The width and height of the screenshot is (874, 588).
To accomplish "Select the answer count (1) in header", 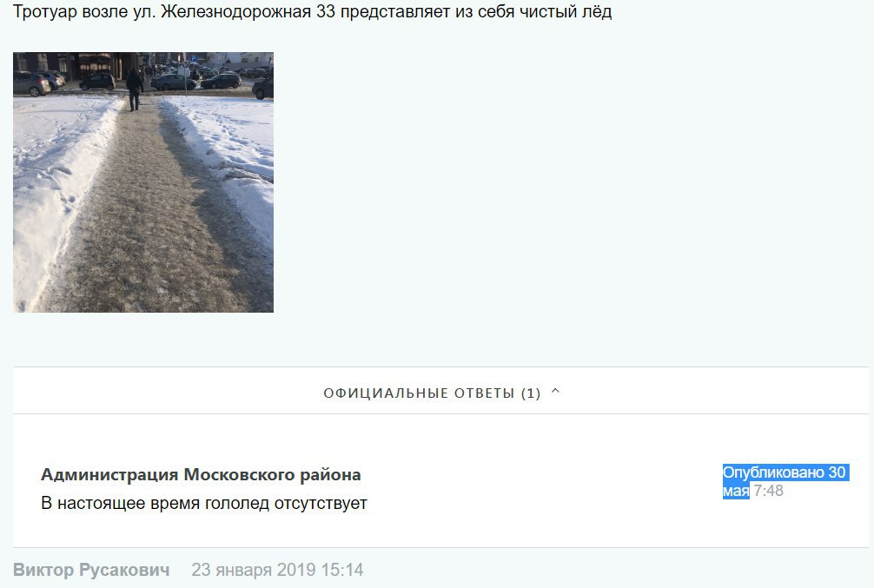I will [x=531, y=393].
